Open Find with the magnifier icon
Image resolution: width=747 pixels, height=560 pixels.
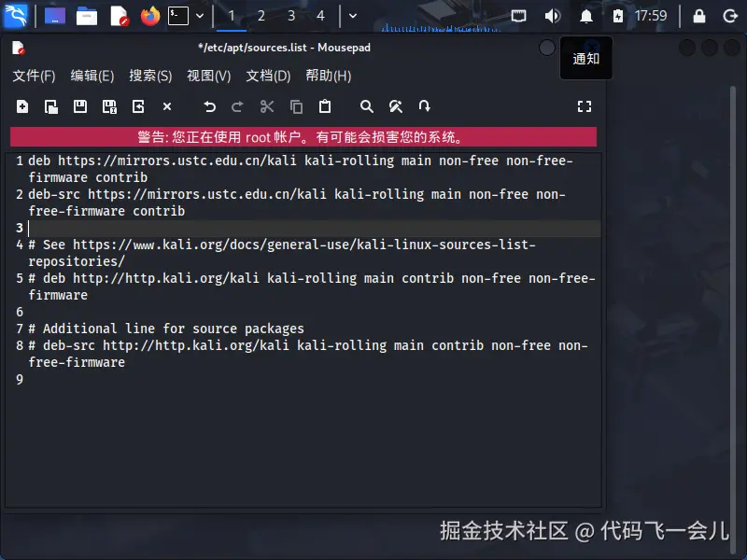[x=366, y=106]
